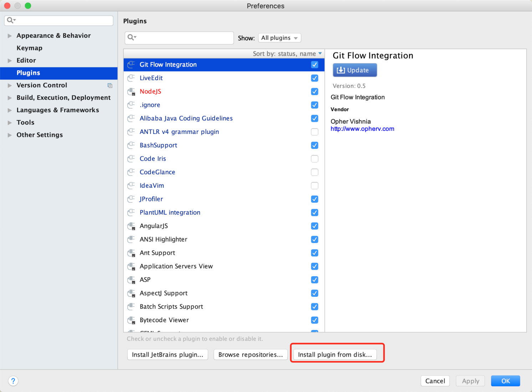Expand the Editor settings group
The image size is (532, 392).
coord(10,61)
